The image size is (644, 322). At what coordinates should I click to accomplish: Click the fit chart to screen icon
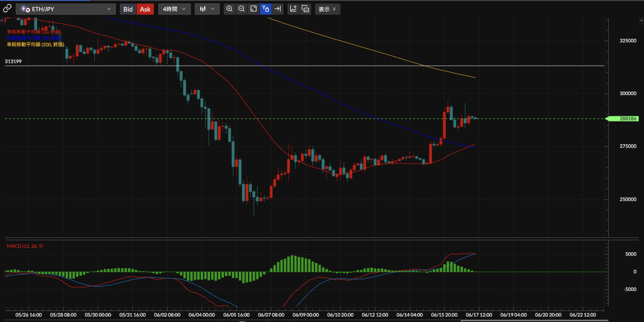254,9
